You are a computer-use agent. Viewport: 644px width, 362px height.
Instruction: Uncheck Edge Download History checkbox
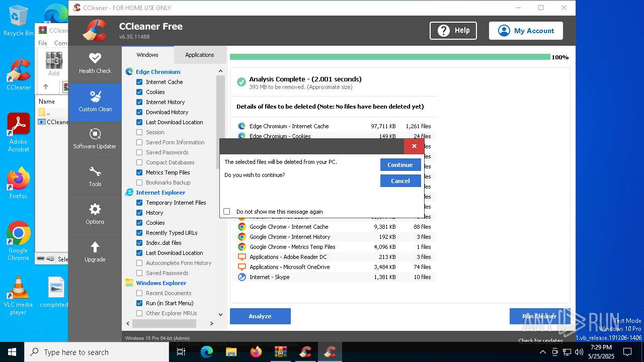pos(139,112)
